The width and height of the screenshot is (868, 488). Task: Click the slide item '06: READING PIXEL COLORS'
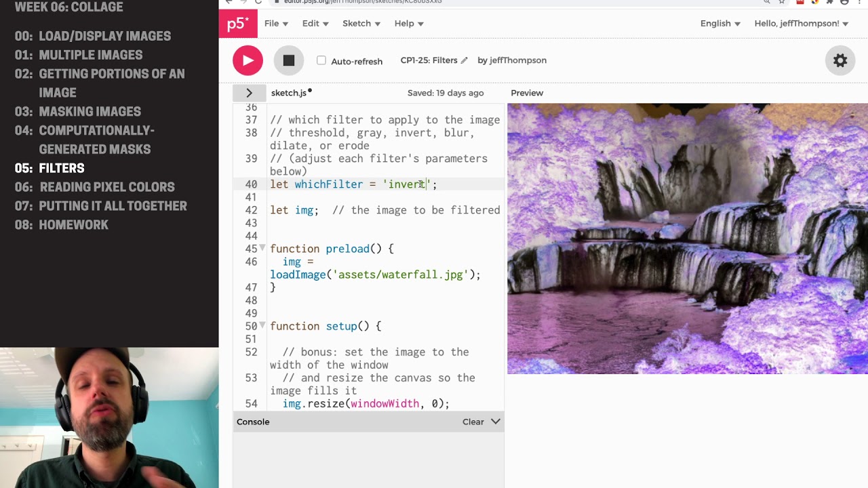95,187
